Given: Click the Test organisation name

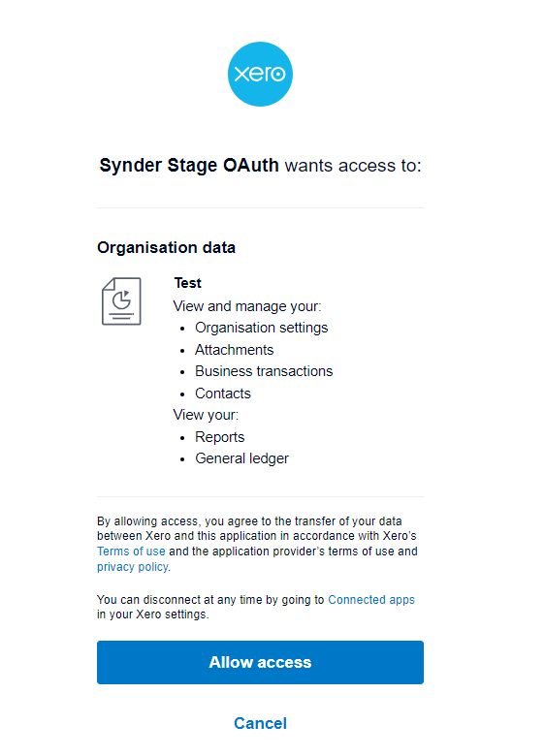Looking at the screenshot, I should point(187,283).
